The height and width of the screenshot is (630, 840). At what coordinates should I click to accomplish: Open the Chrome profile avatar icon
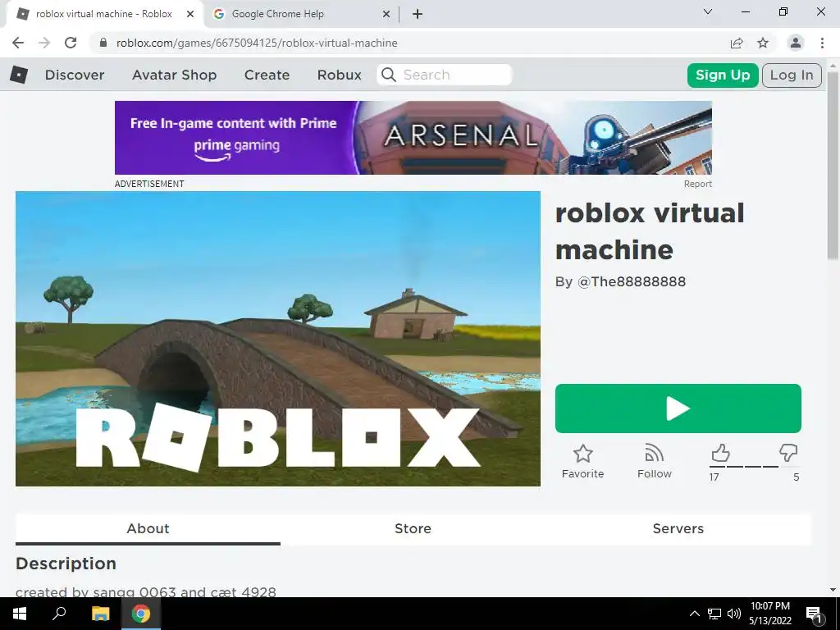(796, 43)
